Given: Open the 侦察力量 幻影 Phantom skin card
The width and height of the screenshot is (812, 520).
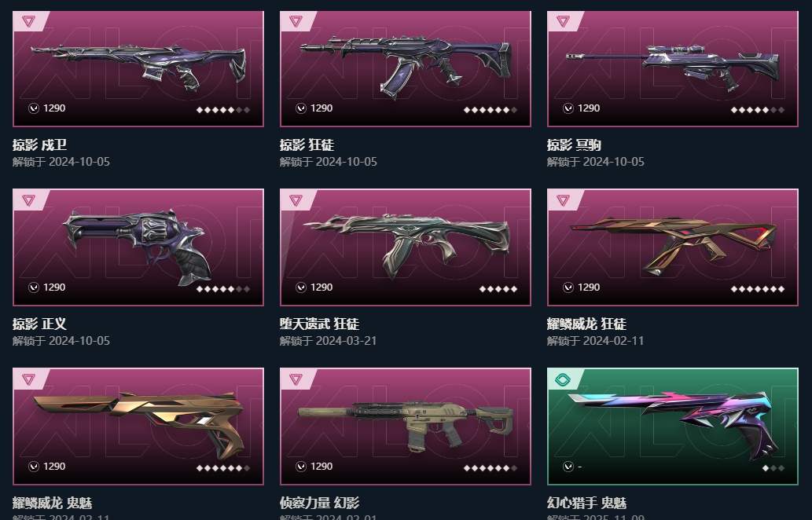Looking at the screenshot, I should [x=406, y=427].
